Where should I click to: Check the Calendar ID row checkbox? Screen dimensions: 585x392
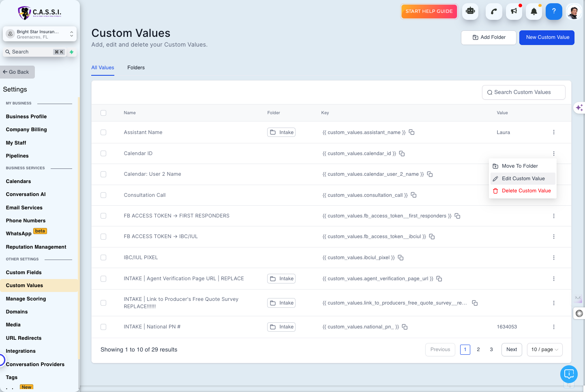[103, 153]
